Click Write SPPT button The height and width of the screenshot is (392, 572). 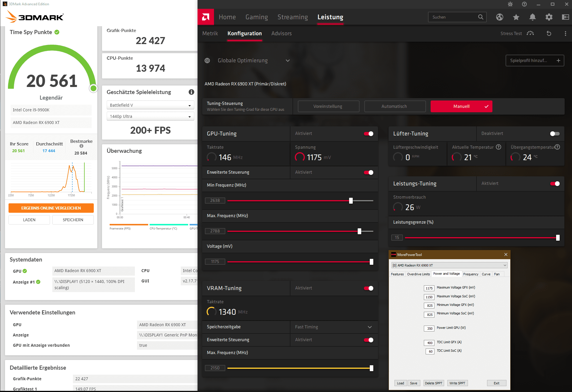457,383
